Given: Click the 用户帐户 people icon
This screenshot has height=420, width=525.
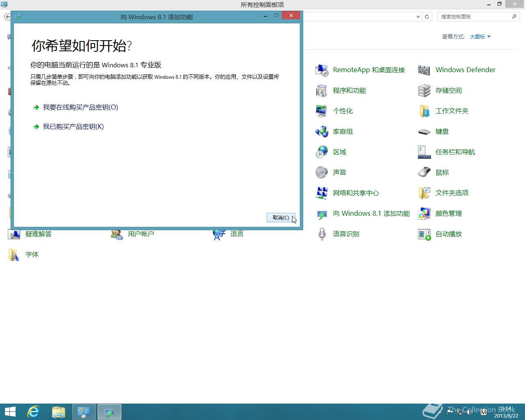Looking at the screenshot, I should pos(116,235).
